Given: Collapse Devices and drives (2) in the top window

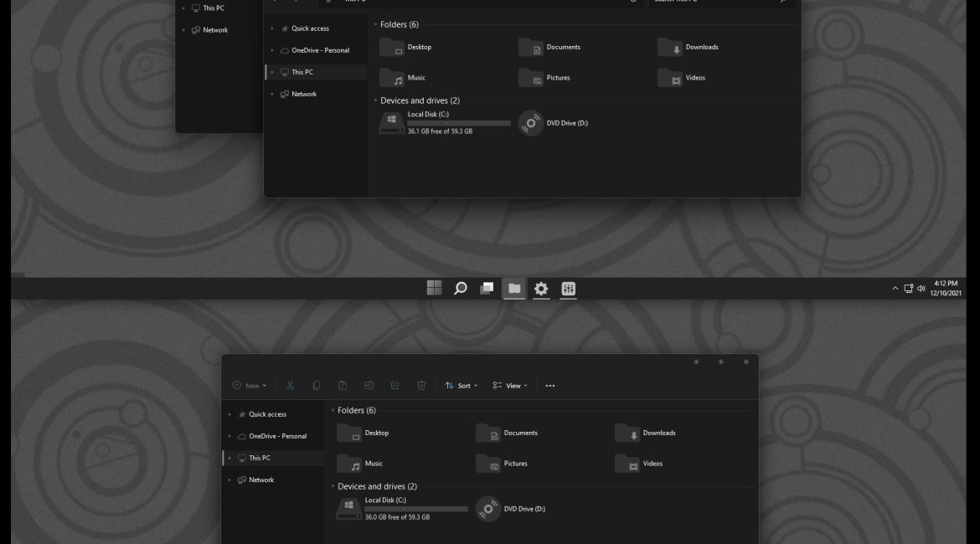Looking at the screenshot, I should click(x=375, y=100).
